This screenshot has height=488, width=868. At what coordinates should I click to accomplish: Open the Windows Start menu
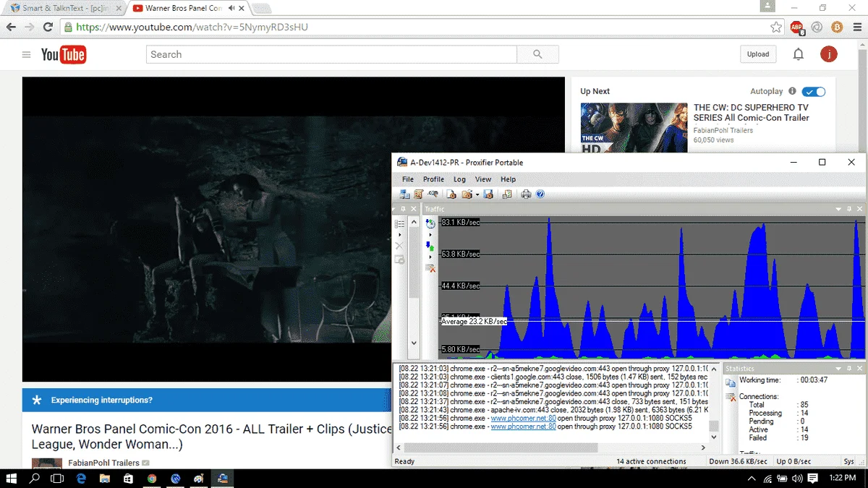tap(12, 478)
